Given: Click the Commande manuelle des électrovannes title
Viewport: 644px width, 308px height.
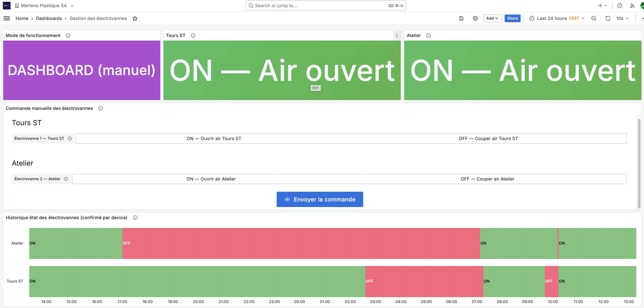Looking at the screenshot, I should point(49,108).
